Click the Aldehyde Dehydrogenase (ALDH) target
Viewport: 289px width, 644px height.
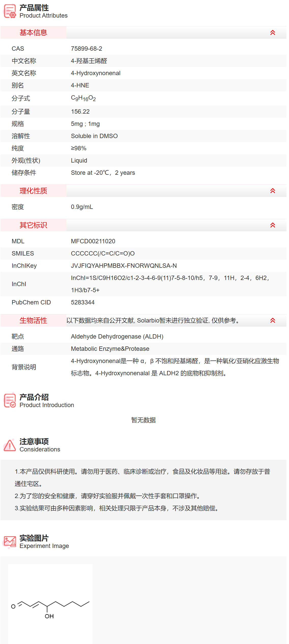(x=117, y=337)
